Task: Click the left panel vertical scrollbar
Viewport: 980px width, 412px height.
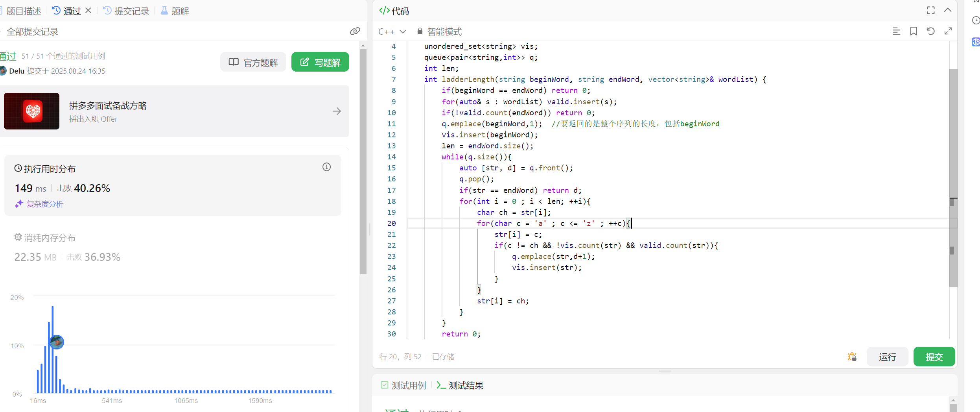Action: (x=363, y=161)
